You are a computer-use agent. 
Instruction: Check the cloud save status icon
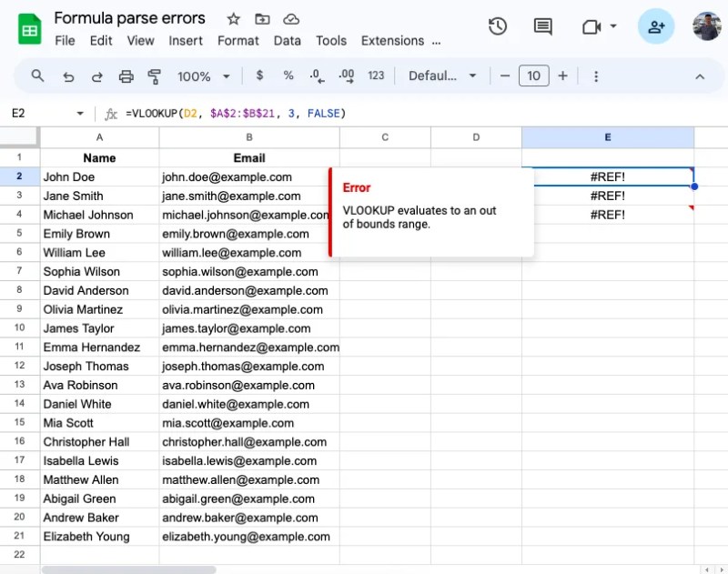[x=291, y=19]
